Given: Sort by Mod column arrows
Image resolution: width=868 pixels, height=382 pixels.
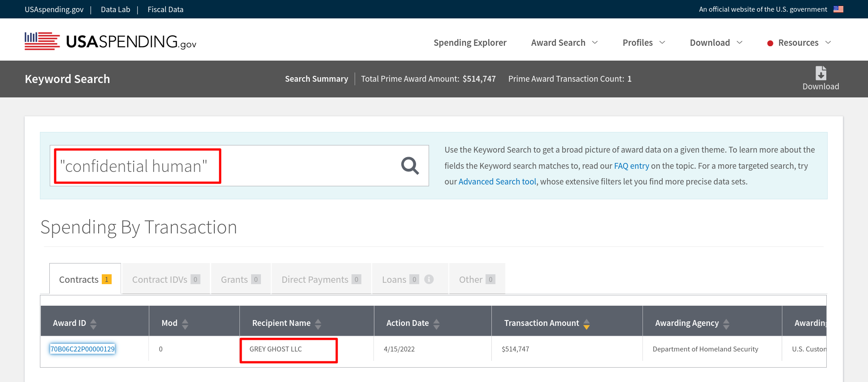Looking at the screenshot, I should (185, 324).
